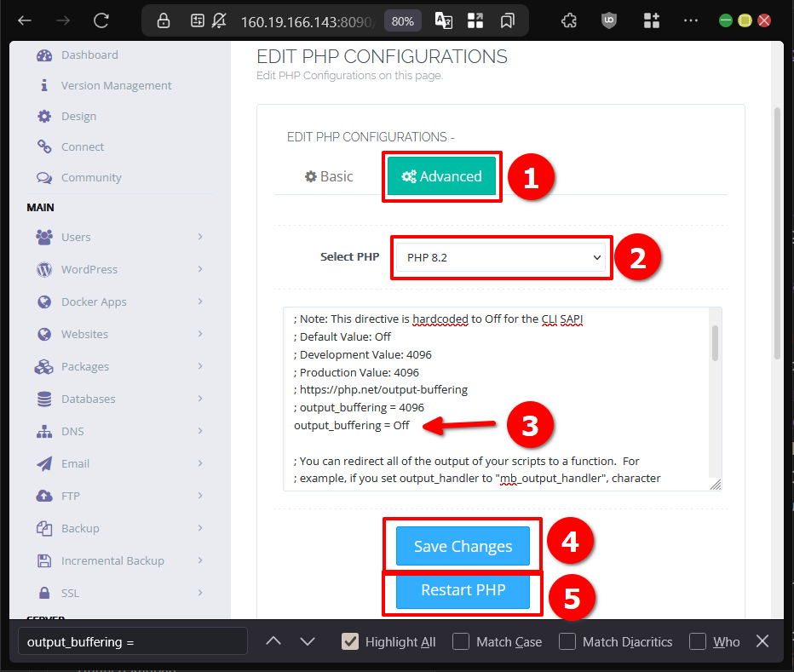Screen dimensions: 794x672
Task: Select the Advanced tab
Action: (441, 176)
